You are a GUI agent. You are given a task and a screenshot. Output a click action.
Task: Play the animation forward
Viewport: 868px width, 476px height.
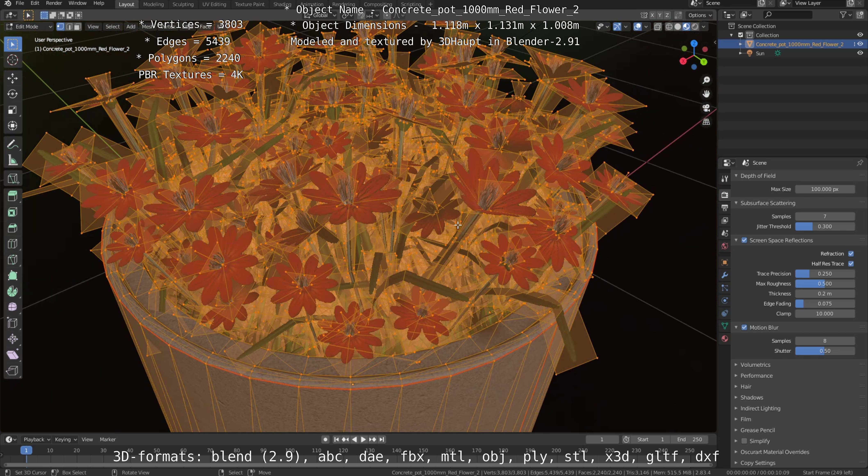pos(363,439)
